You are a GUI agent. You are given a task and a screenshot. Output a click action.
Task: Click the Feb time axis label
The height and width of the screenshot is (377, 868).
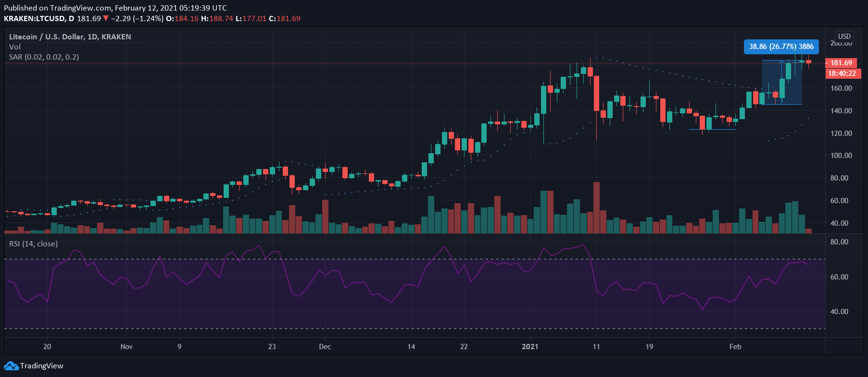(x=735, y=347)
